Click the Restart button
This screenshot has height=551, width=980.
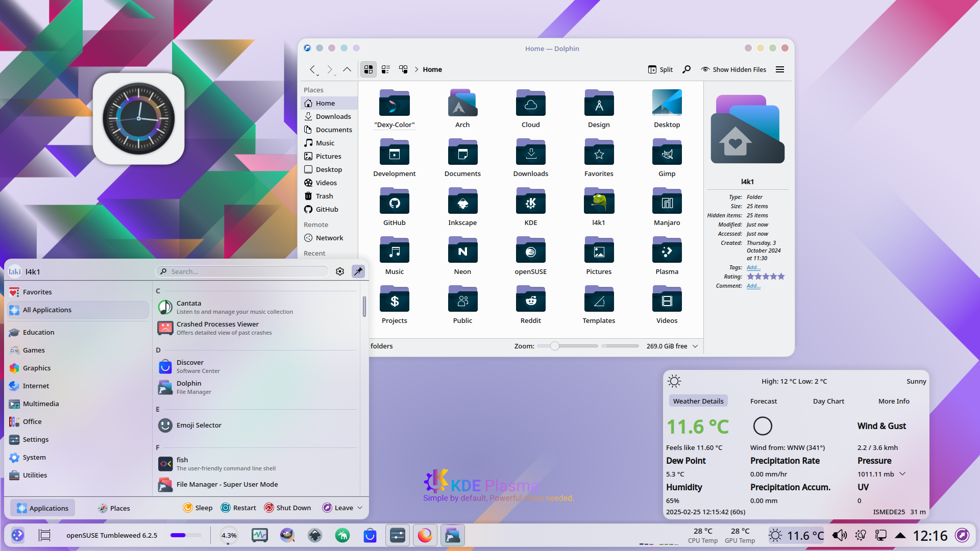(238, 508)
